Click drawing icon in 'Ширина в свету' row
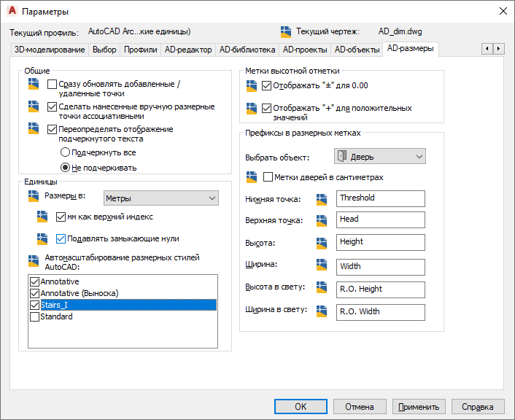 tap(322, 311)
